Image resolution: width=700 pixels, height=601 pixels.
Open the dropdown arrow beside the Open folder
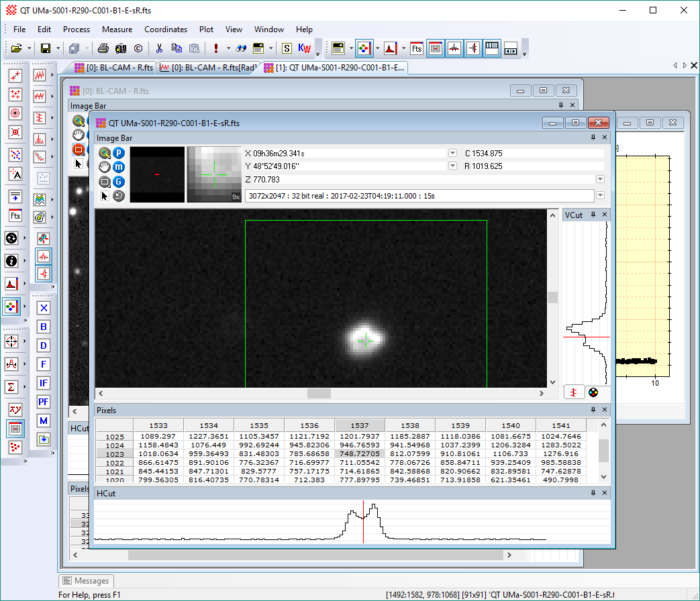point(30,48)
